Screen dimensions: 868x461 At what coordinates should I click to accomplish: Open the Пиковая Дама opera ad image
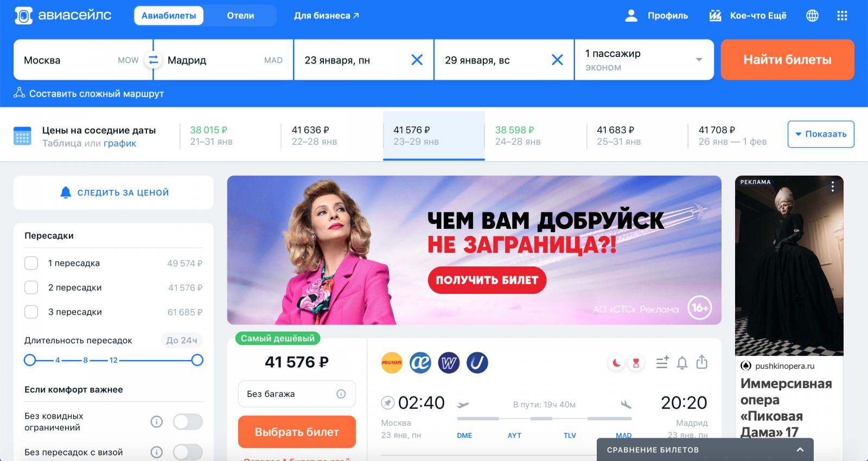point(789,266)
